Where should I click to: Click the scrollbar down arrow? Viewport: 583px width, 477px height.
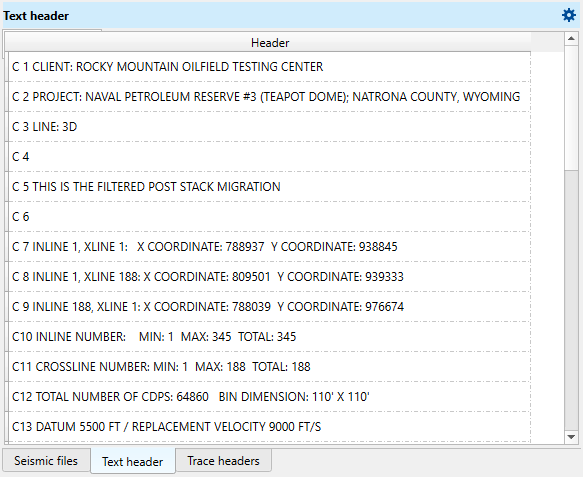[571, 437]
